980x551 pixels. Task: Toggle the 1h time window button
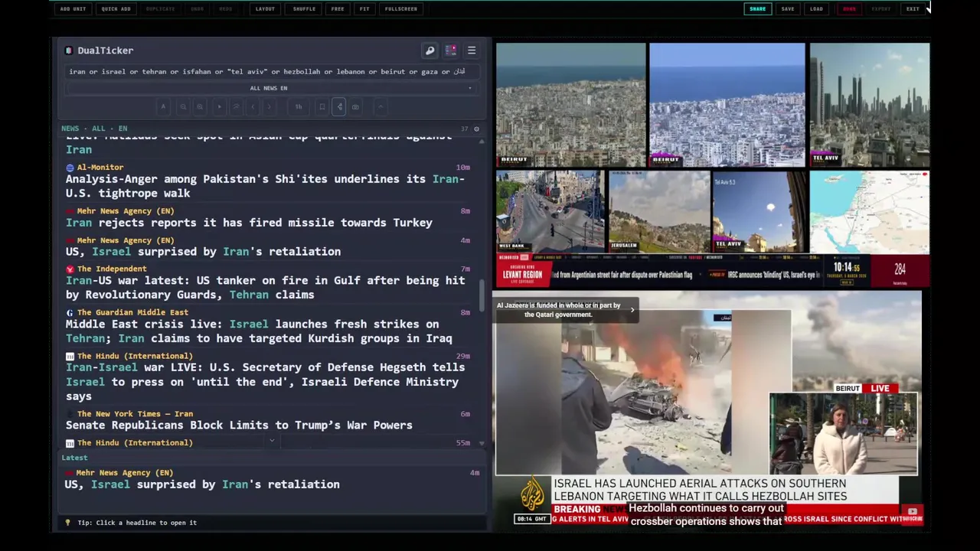coord(299,106)
